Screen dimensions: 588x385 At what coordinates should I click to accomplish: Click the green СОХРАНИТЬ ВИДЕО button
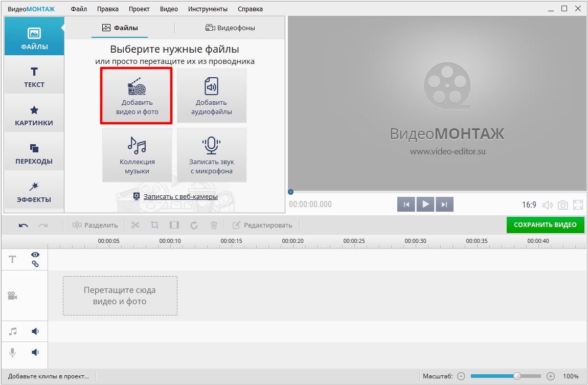(x=545, y=225)
